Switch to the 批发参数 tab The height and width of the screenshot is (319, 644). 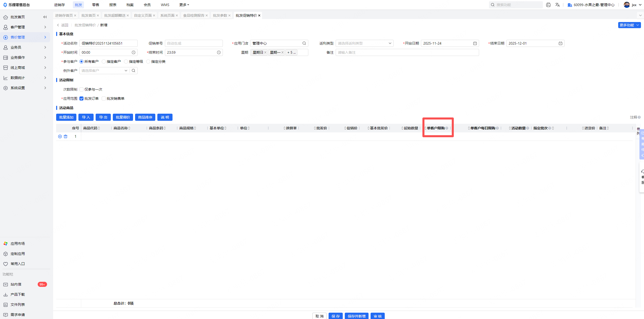tap(220, 15)
